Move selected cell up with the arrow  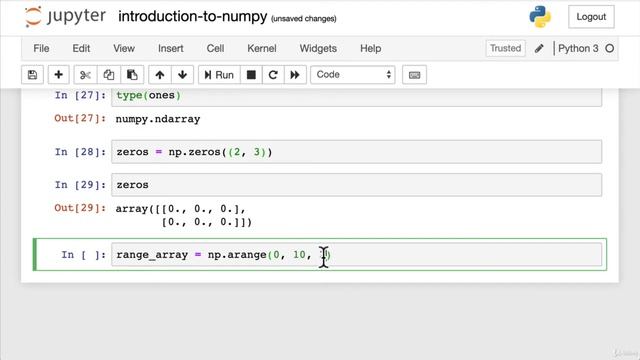[160, 75]
